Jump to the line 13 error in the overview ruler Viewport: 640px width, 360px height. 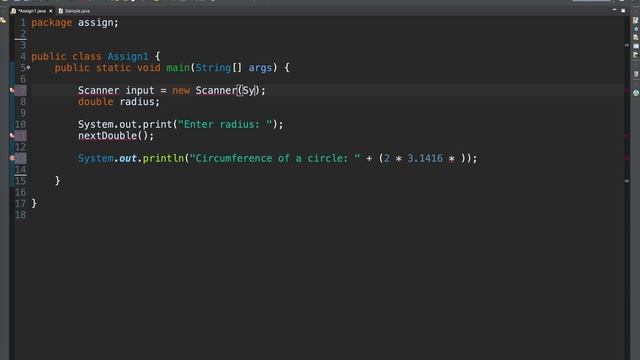[x=627, y=158]
